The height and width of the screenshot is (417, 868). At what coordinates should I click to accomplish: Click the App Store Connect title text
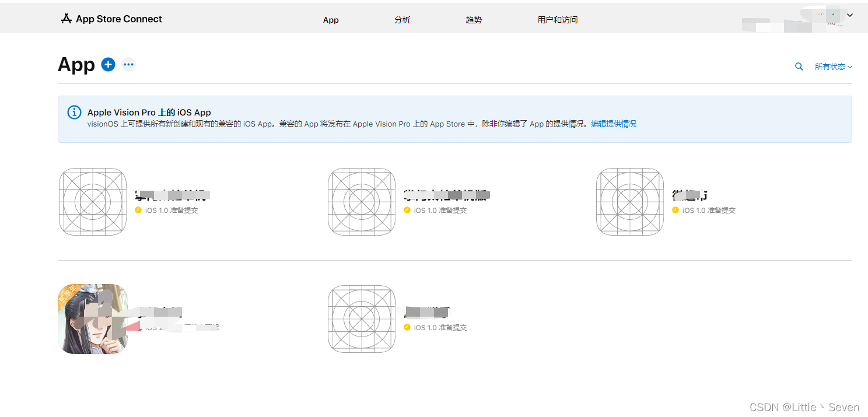tap(119, 19)
